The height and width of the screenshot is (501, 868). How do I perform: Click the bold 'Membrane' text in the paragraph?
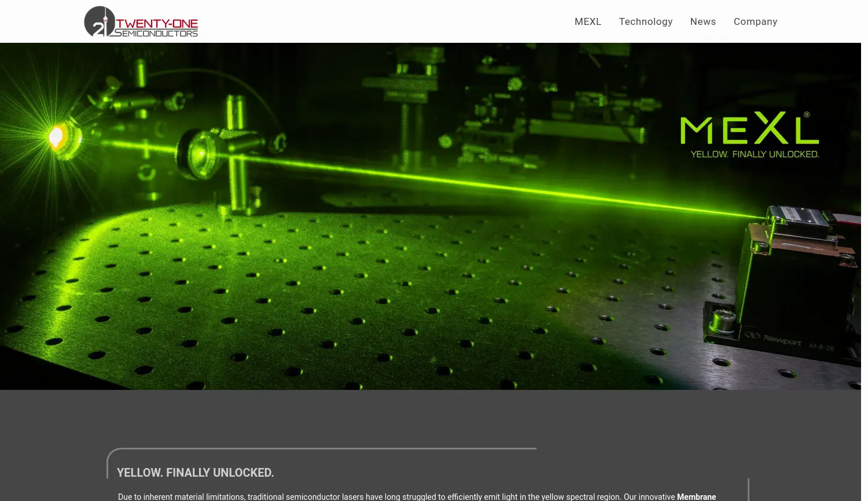click(696, 496)
